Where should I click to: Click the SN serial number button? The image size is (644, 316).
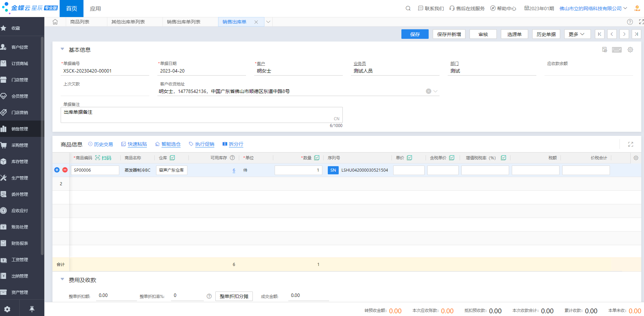[333, 170]
